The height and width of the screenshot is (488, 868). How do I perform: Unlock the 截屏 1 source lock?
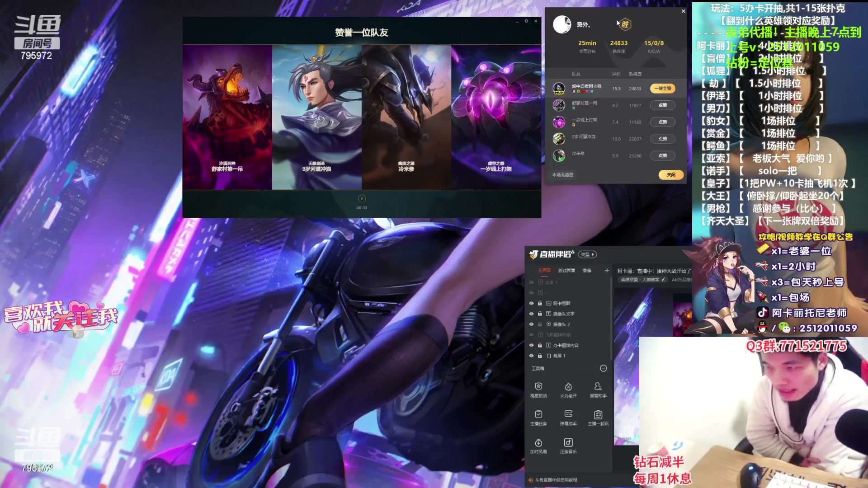click(540, 356)
